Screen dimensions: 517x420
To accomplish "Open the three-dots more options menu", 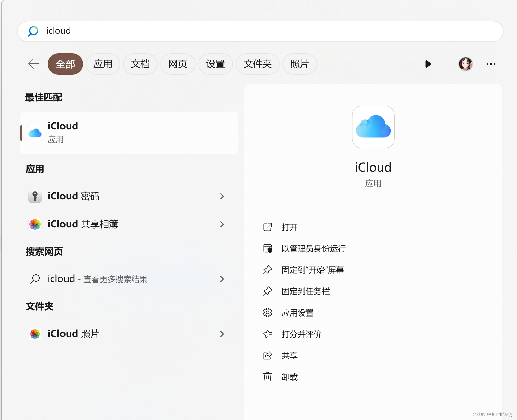I will click(491, 64).
